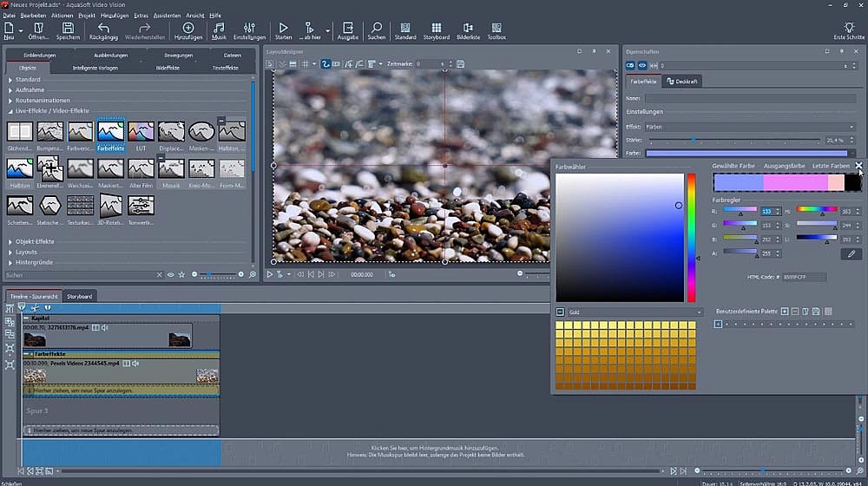Viewport: 868px width, 486px height.
Task: Click the Alter Film effect icon
Action: (x=141, y=168)
